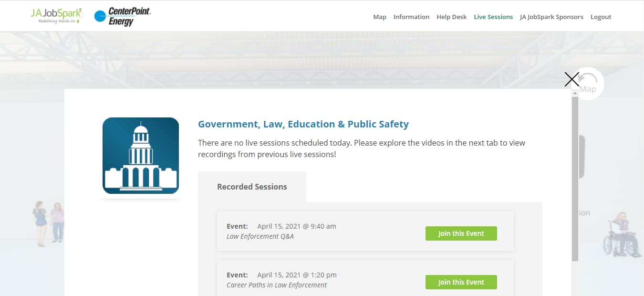Image resolution: width=644 pixels, height=296 pixels.
Task: Go to the Help Desk page
Action: [451, 17]
